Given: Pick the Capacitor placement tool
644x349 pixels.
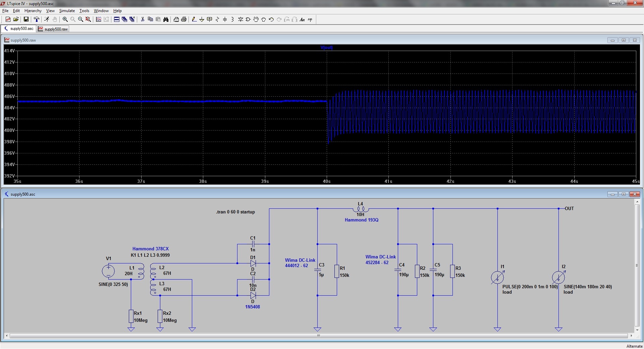Looking at the screenshot, I should 225,19.
